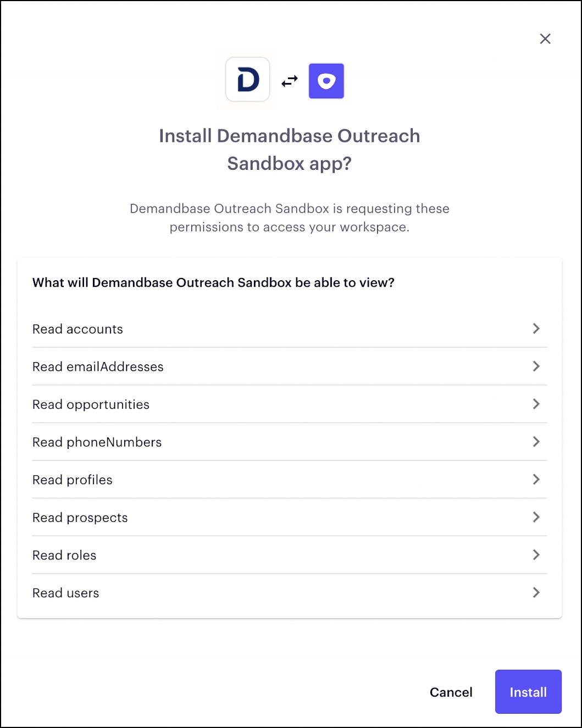Viewport: 582px width, 728px height.
Task: Expand the Read accounts chevron
Action: pyautogui.click(x=536, y=329)
